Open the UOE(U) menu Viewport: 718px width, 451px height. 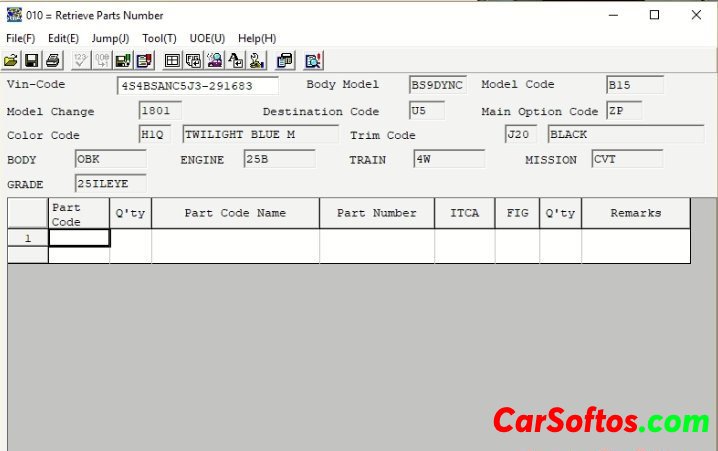pos(207,38)
